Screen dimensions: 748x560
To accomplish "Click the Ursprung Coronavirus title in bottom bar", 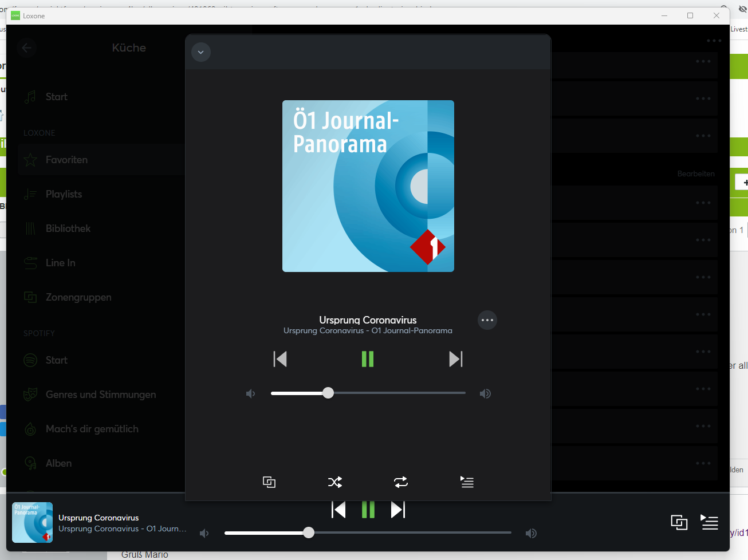I will coord(99,518).
